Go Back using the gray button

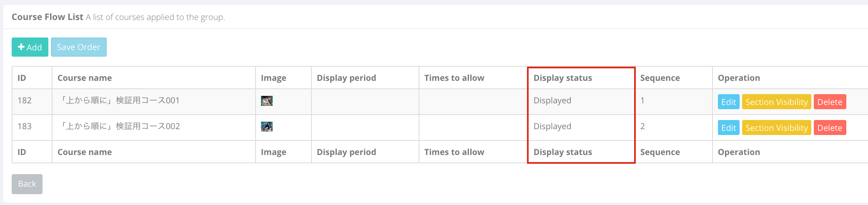tap(27, 184)
